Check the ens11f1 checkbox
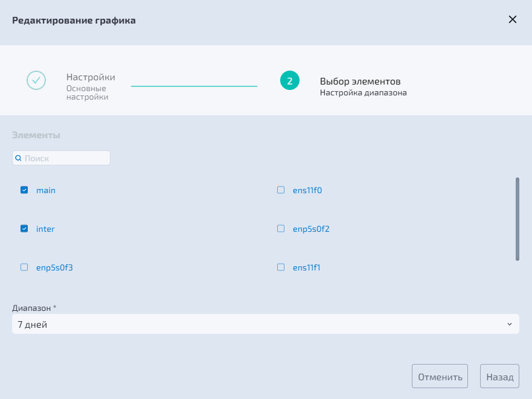Screen dimensions: 532x399 coord(281,267)
